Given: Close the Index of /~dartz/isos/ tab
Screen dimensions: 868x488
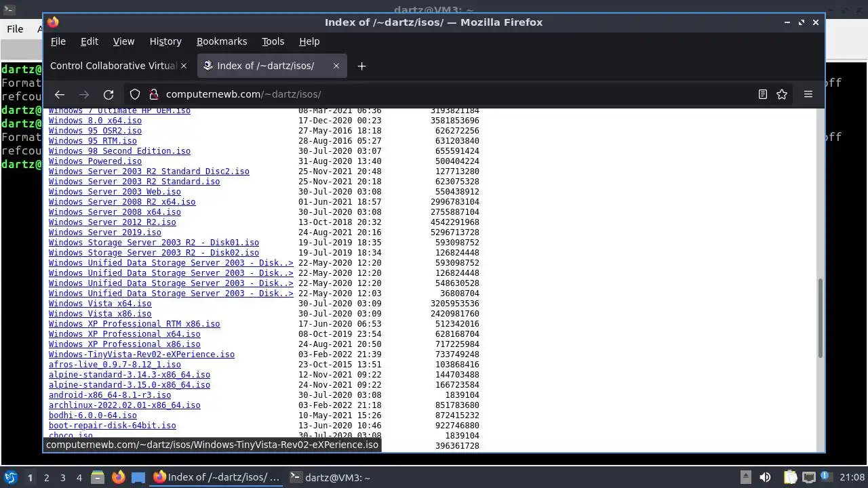Looking at the screenshot, I should click(336, 66).
